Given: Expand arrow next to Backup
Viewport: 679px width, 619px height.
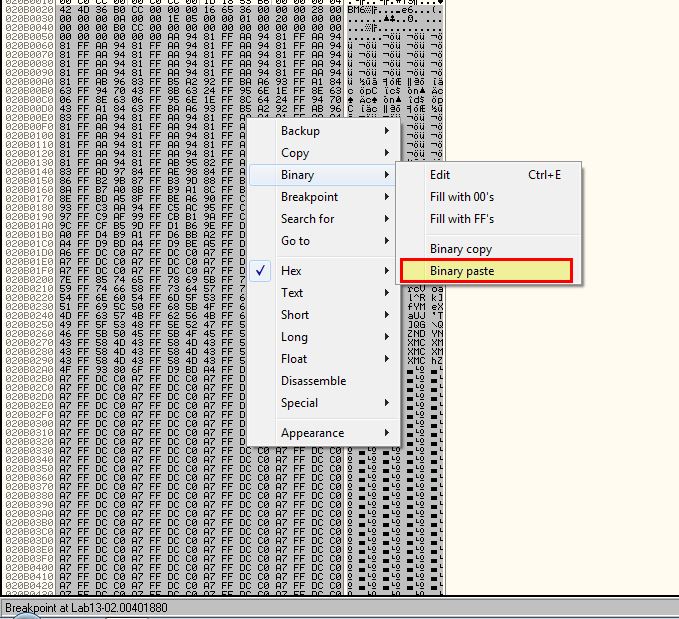Looking at the screenshot, I should (x=387, y=131).
